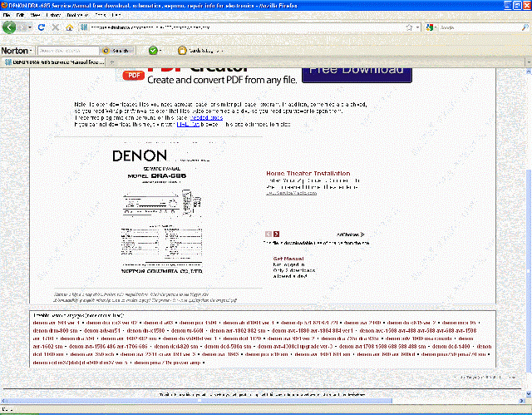
Task: Click the Forward navigation arrow
Action: click(x=22, y=27)
